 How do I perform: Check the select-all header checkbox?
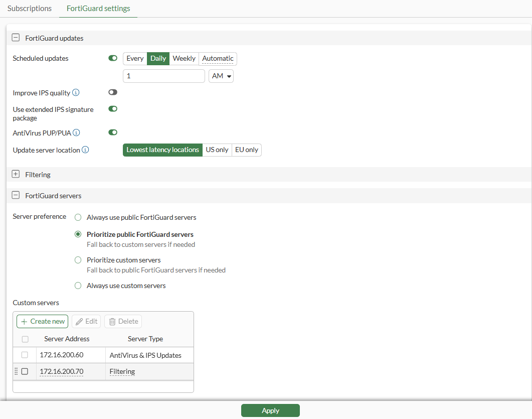point(25,339)
